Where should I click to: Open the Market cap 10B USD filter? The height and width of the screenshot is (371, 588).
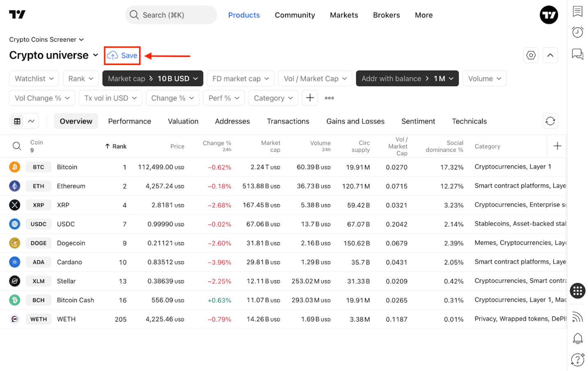(153, 79)
